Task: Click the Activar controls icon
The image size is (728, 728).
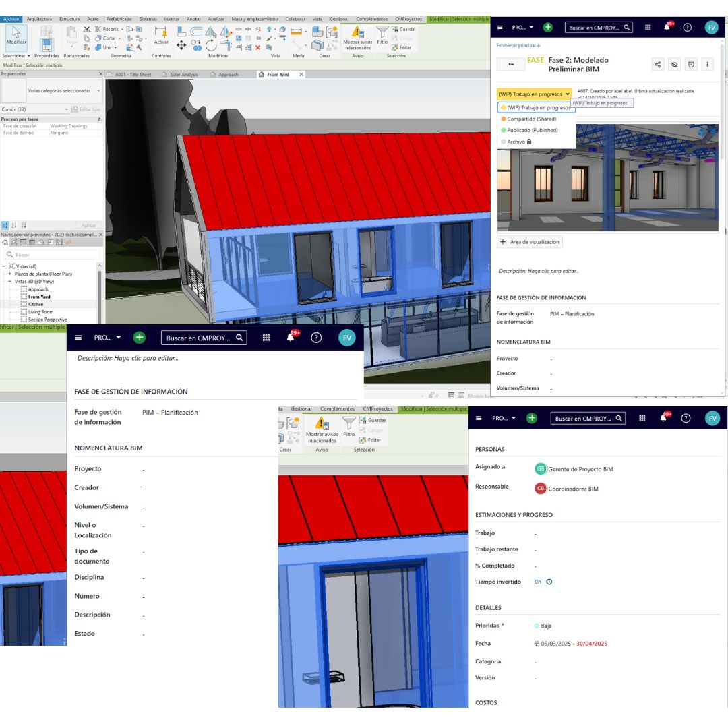Action: tap(161, 35)
